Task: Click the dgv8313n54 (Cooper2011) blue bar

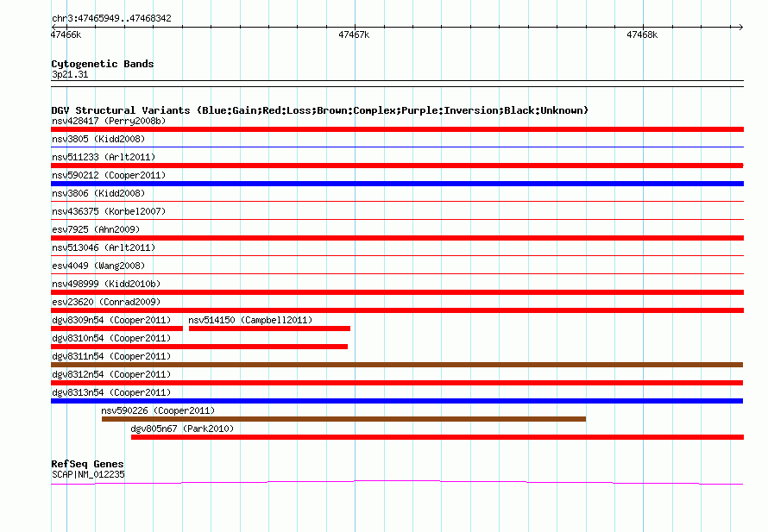Action: 397,401
